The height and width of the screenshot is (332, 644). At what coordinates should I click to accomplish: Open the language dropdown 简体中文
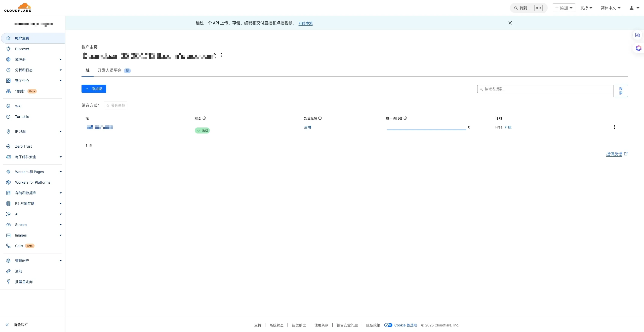tap(611, 8)
